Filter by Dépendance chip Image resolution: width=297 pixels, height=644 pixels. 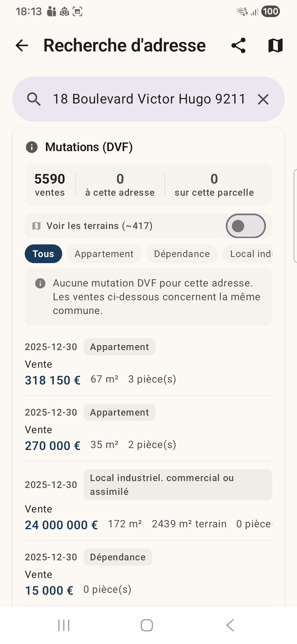pos(182,254)
